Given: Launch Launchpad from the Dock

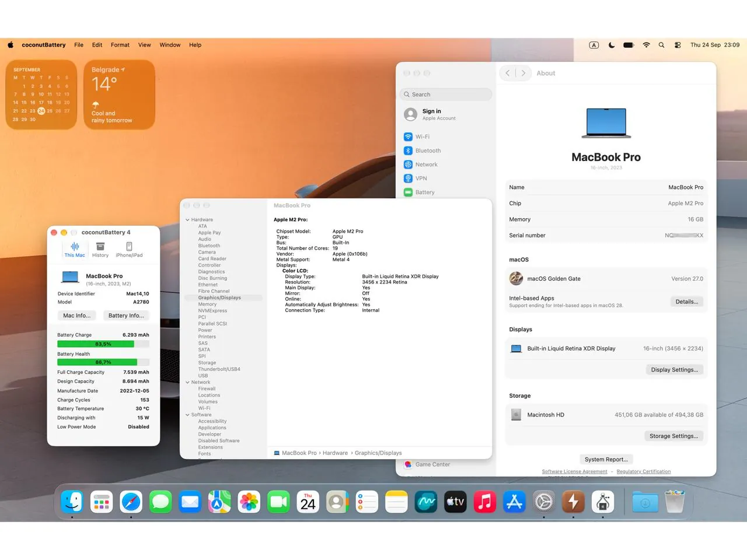Looking at the screenshot, I should [102, 502].
